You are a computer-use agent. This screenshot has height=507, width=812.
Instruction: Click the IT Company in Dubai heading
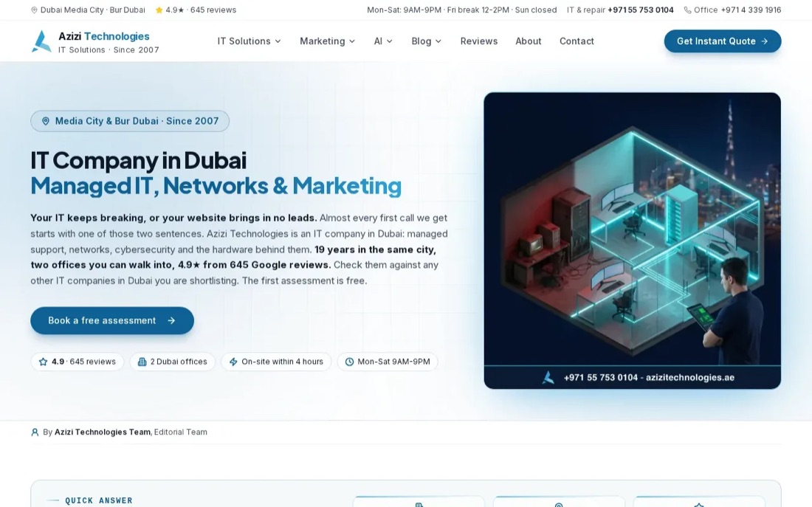pyautogui.click(x=138, y=160)
